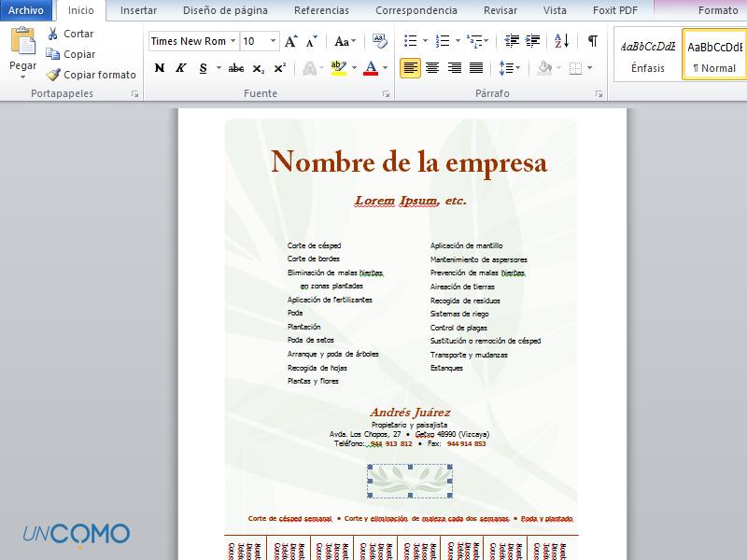Toggle show paragraph marks (¶)
Viewport: 747px width, 560px height.
coord(592,41)
